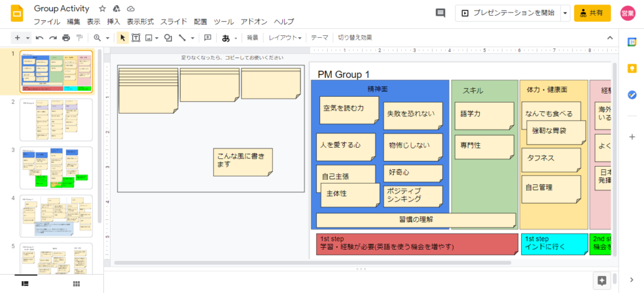Image resolution: width=644 pixels, height=293 pixels.
Task: Click the Google Slides home logo
Action: tap(17, 14)
